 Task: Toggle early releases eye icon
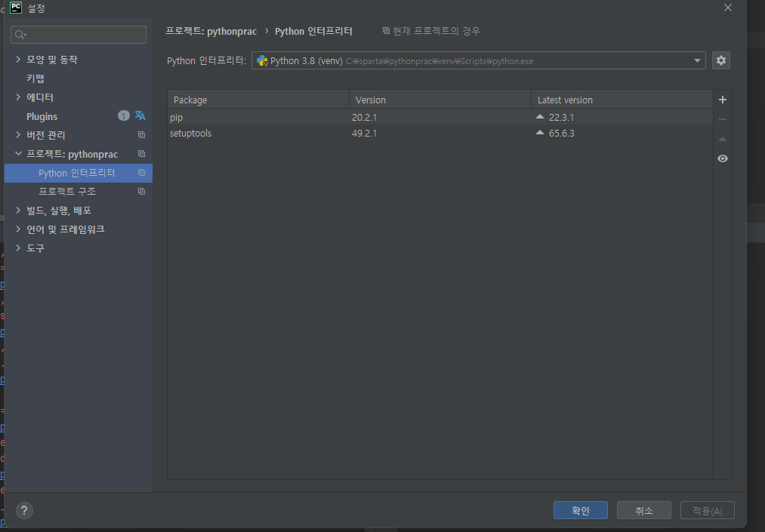pos(723,158)
